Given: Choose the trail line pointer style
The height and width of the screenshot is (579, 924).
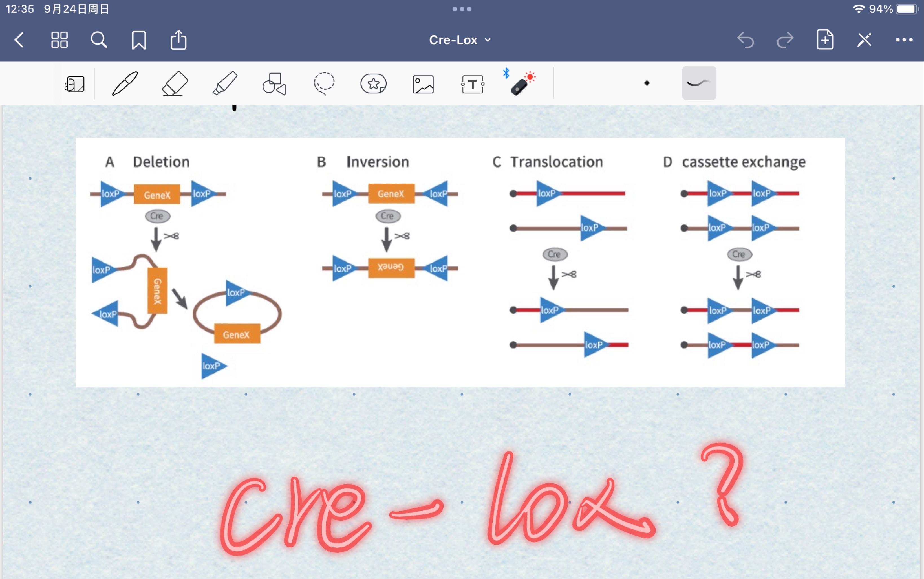Looking at the screenshot, I should coord(699,83).
